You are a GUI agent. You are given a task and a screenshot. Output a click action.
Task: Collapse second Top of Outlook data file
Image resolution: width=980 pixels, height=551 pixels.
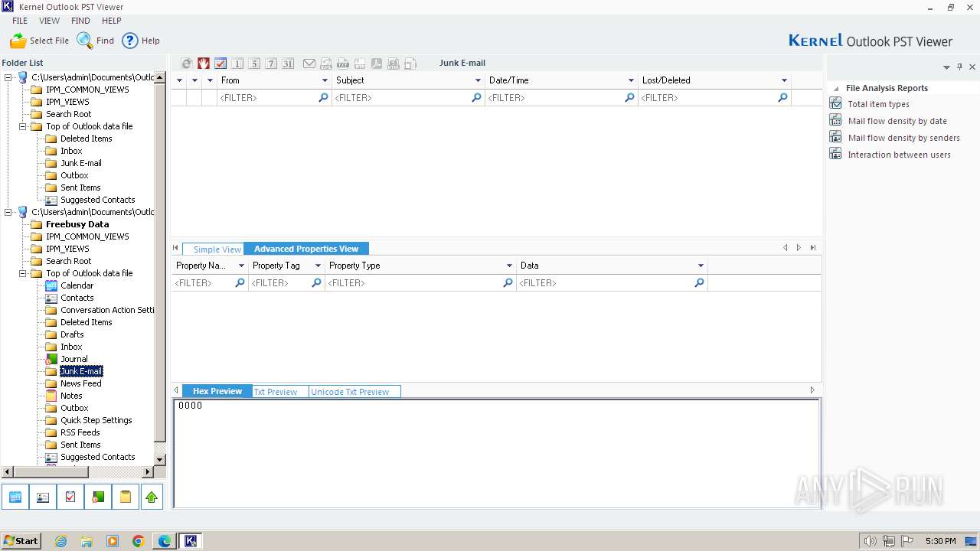pos(23,273)
